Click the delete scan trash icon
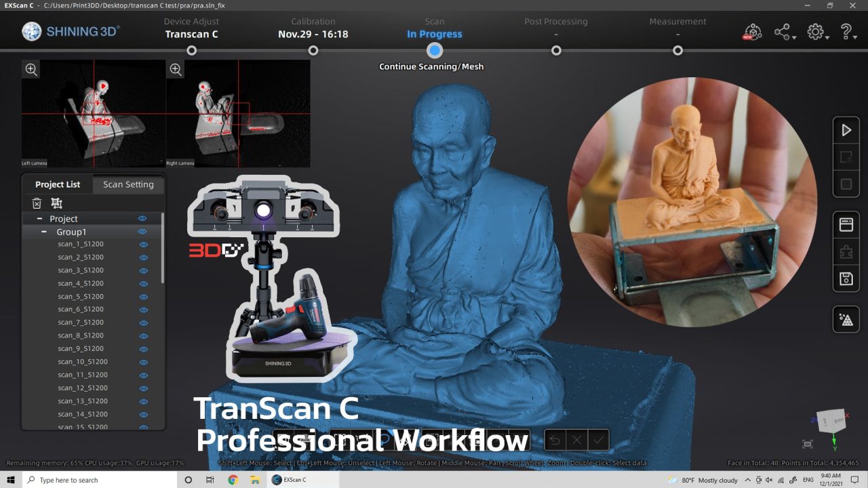Screen dimensions: 868x488 37,203
